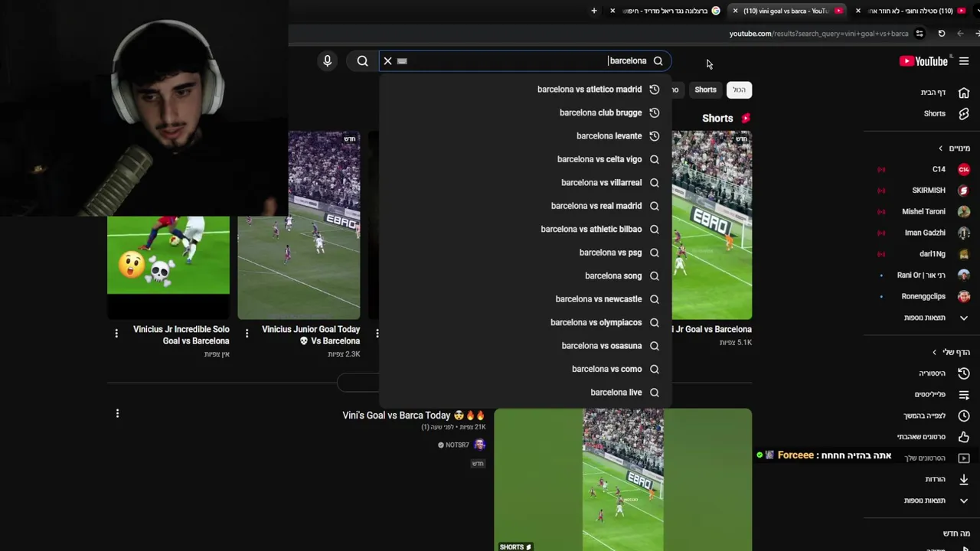Open Liked videos (סרטונים שאהבתי)
This screenshot has width=980, height=551.
933,437
